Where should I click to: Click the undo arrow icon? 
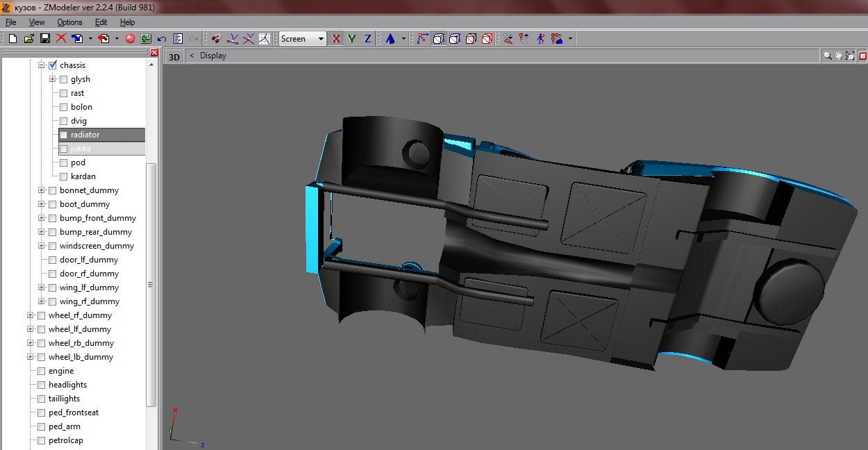coord(162,39)
